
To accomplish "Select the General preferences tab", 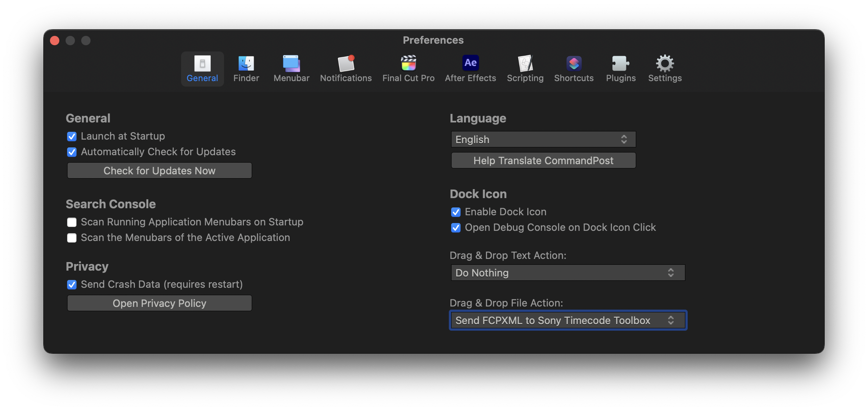I will (202, 69).
